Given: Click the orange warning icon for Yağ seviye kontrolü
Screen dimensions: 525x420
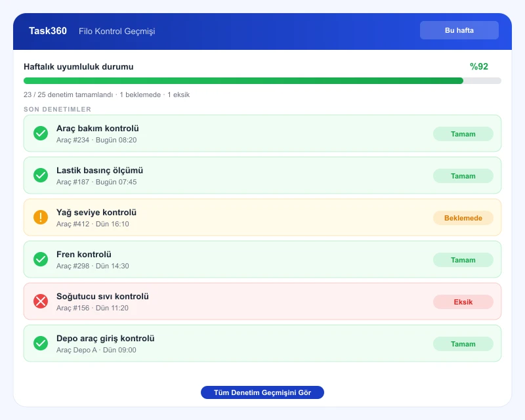Looking at the screenshot, I should 41,217.
